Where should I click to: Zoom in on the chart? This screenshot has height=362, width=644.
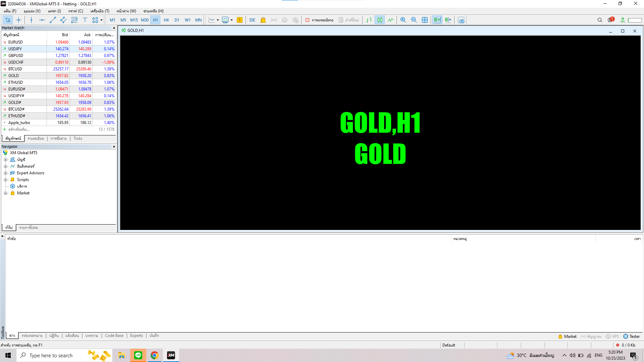click(403, 20)
